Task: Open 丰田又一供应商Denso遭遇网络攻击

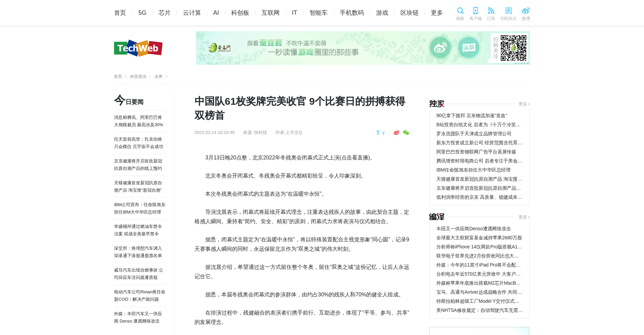Action: pyautogui.click(x=474, y=229)
